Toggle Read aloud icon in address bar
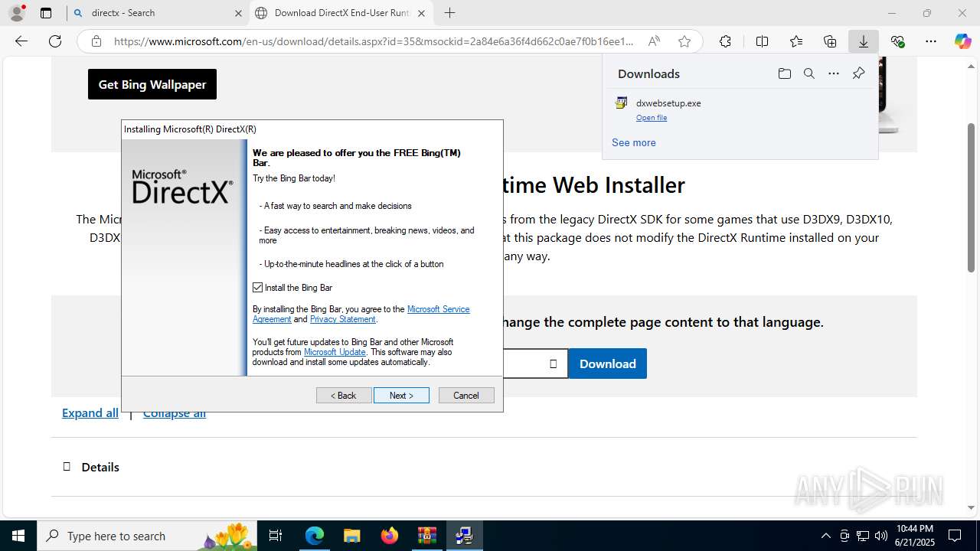980x551 pixels. 654,41
